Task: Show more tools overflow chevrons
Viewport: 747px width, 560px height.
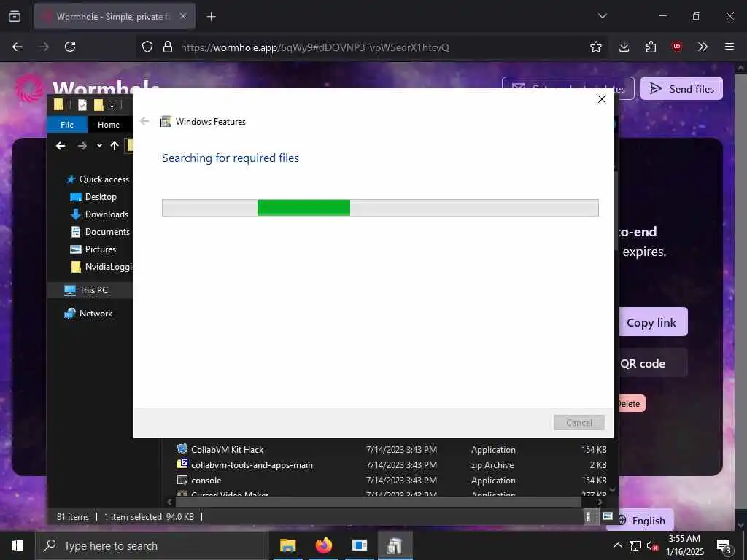Action: click(703, 47)
